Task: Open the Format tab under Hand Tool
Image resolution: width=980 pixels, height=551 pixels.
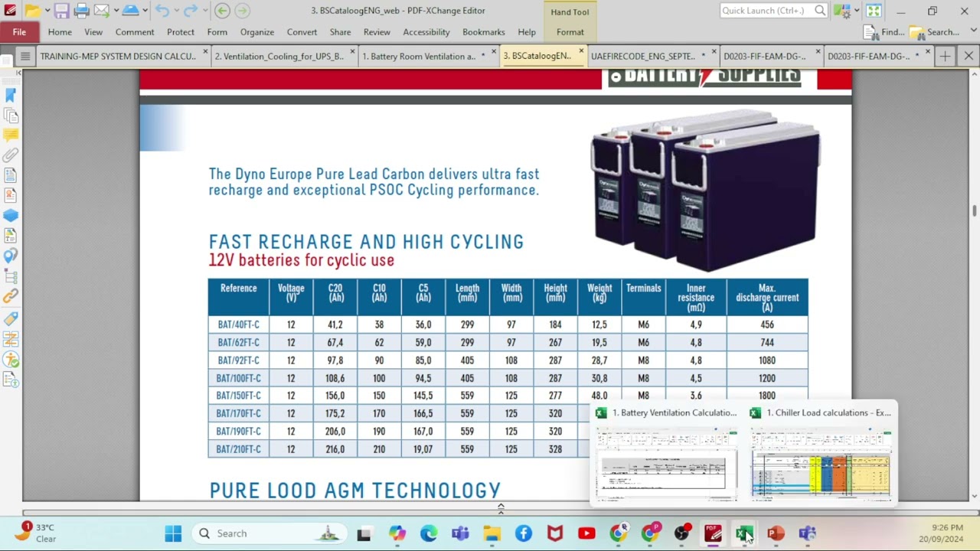Action: tap(570, 32)
